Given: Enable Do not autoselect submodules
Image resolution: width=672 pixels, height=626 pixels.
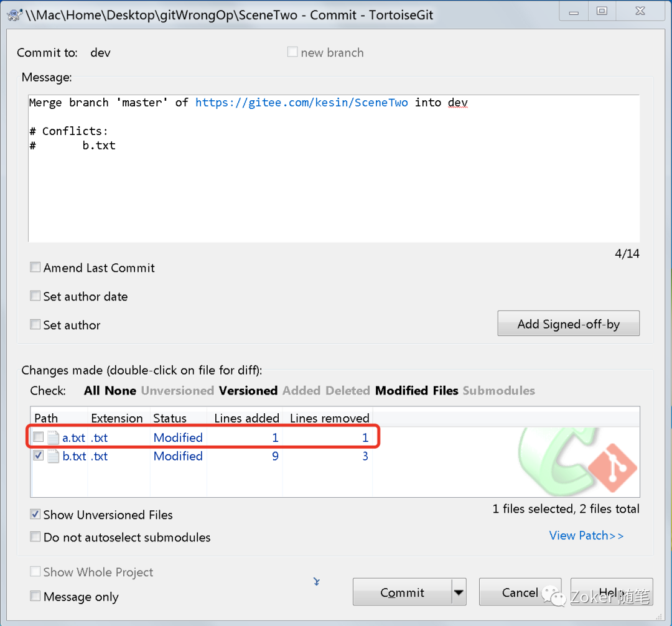Looking at the screenshot, I should pyautogui.click(x=35, y=536).
